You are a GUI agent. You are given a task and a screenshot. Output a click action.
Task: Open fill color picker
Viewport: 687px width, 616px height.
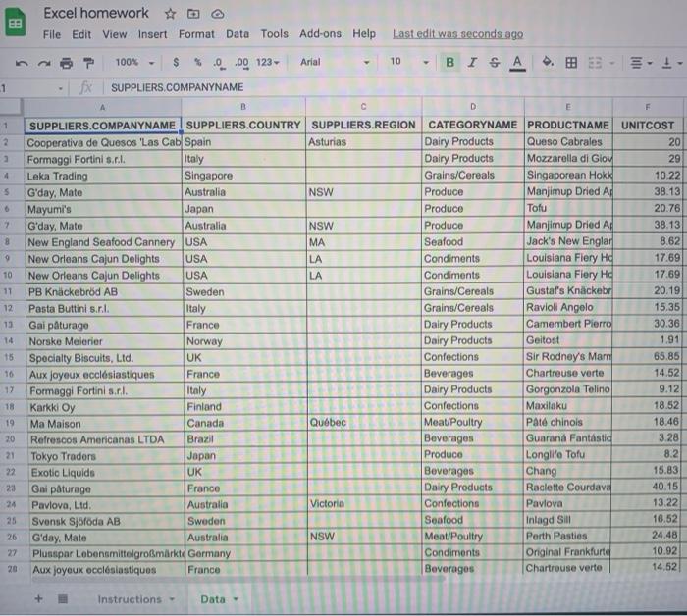pos(548,62)
